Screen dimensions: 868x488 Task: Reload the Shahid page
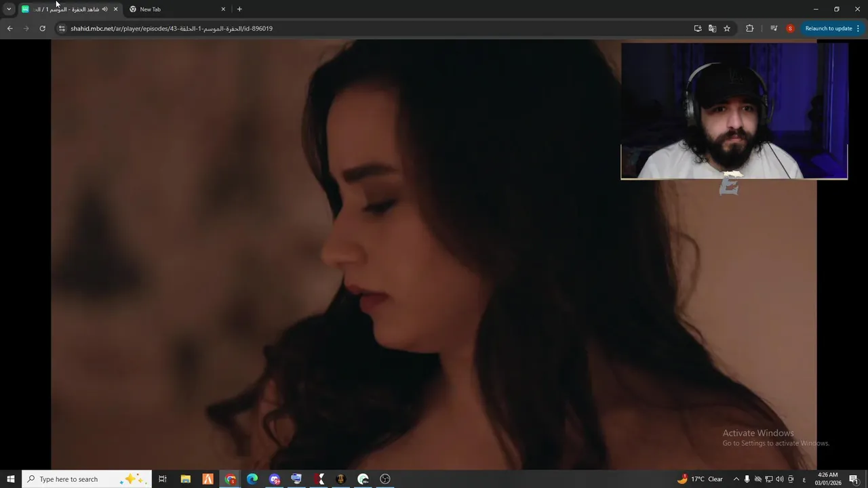[x=42, y=28]
